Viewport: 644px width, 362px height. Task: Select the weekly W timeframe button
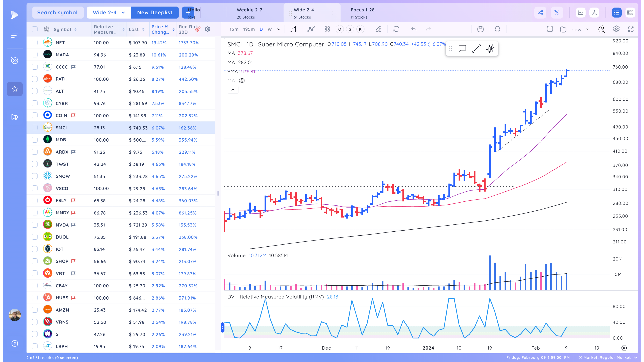(x=269, y=29)
